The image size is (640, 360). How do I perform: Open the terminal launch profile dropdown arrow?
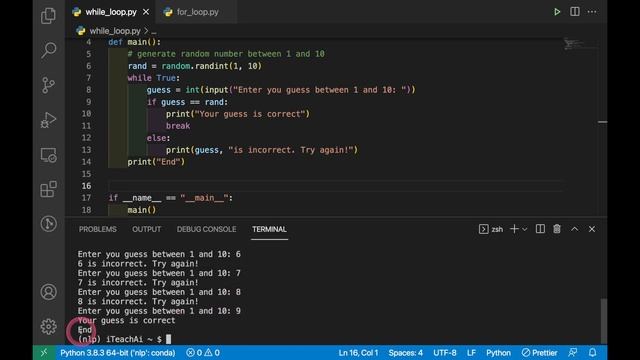(525, 229)
